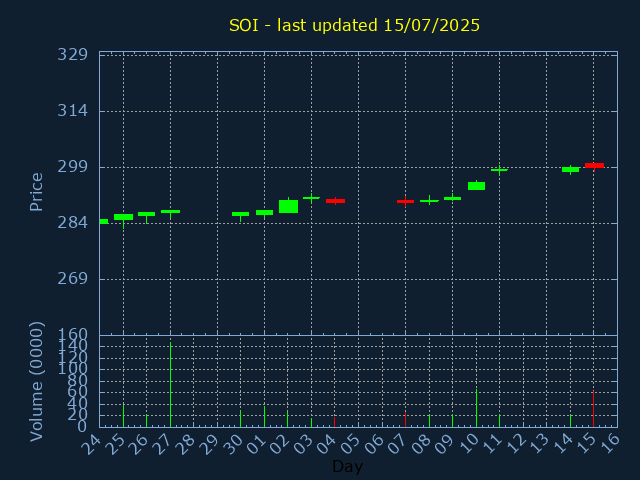The width and height of the screenshot is (640, 480).
Task: Click the day axis label 16
Action: point(609,444)
